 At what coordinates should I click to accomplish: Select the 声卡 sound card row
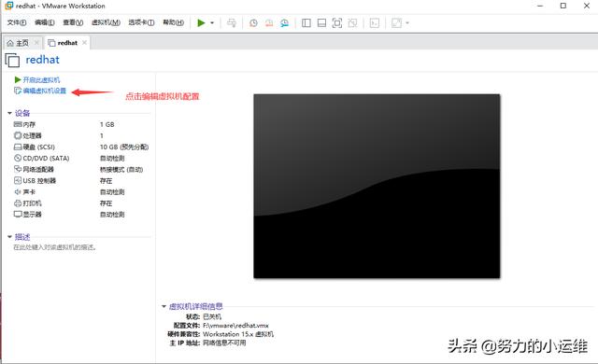[x=81, y=192]
